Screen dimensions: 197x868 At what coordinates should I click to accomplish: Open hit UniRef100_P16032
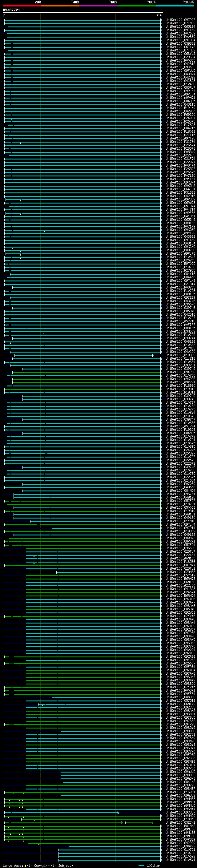coord(180,132)
